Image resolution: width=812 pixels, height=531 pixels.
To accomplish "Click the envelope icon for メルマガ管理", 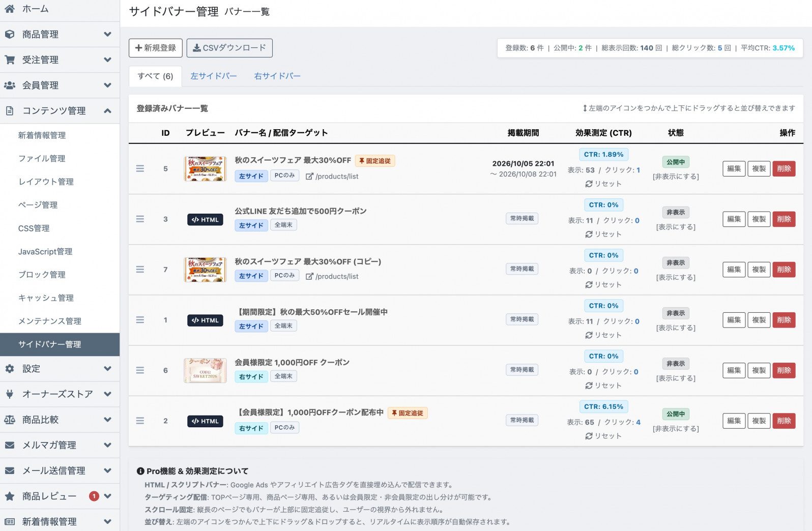I will click(x=10, y=445).
